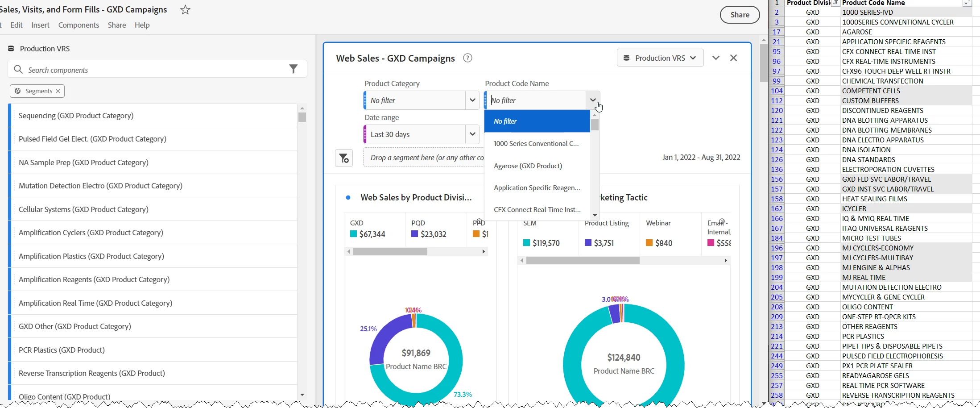Click right arrow of Marketing Tactic legend scrollbar
The width and height of the screenshot is (980, 408).
pyautogui.click(x=726, y=260)
